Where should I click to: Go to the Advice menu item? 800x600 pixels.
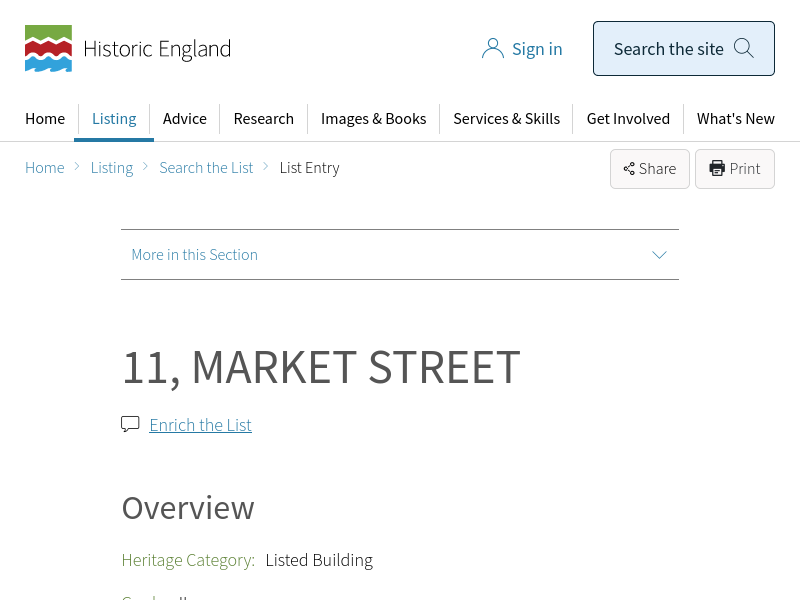185,119
